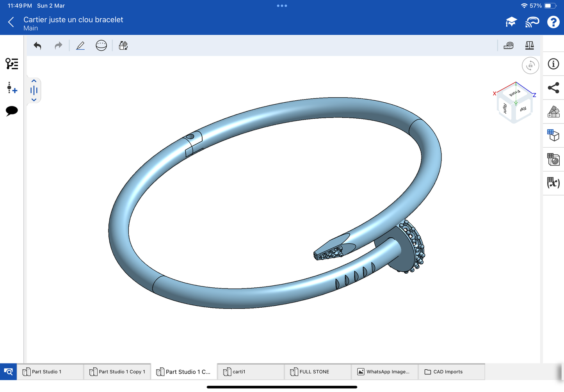Collapse the panel handle down chevron

34,100
